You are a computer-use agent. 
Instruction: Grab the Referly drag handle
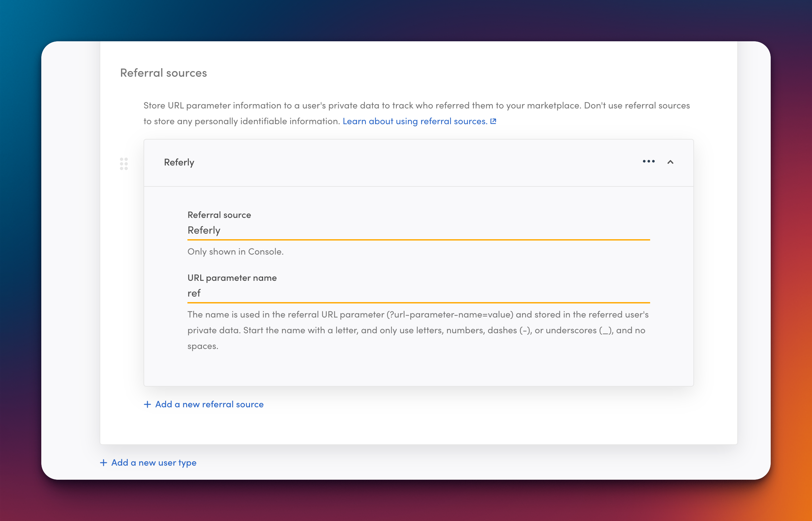point(124,164)
